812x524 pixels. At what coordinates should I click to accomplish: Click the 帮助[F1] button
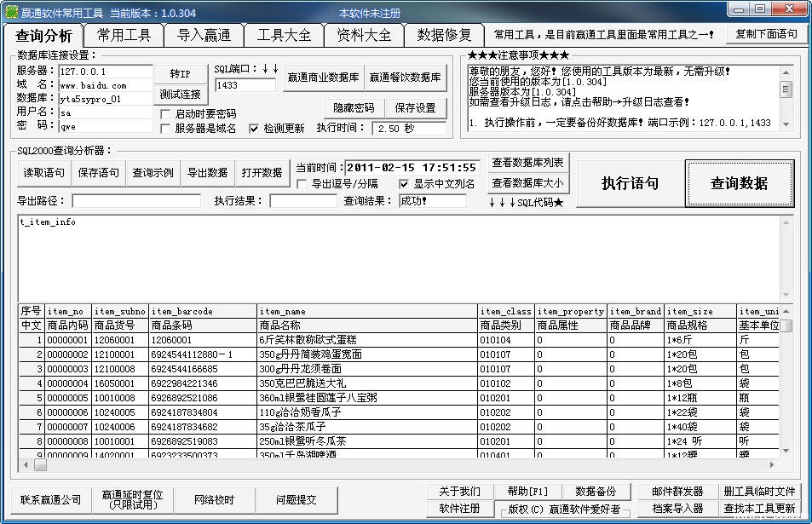(x=527, y=492)
